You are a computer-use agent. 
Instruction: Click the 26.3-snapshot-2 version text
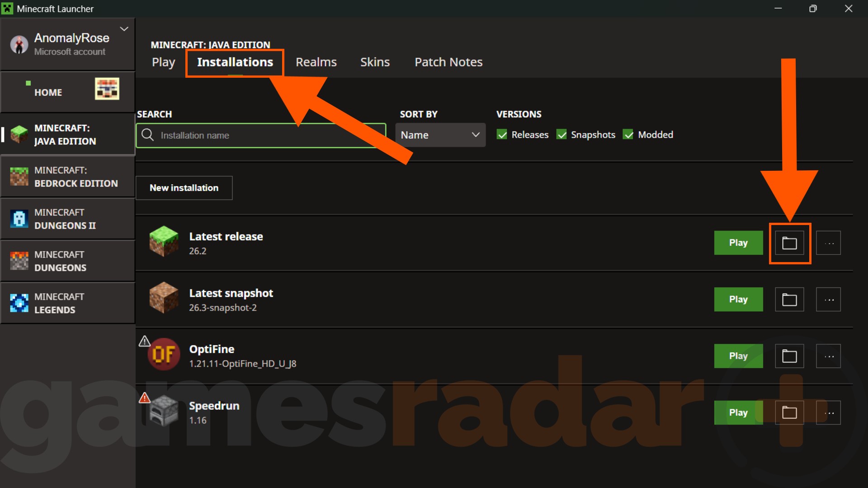click(223, 308)
